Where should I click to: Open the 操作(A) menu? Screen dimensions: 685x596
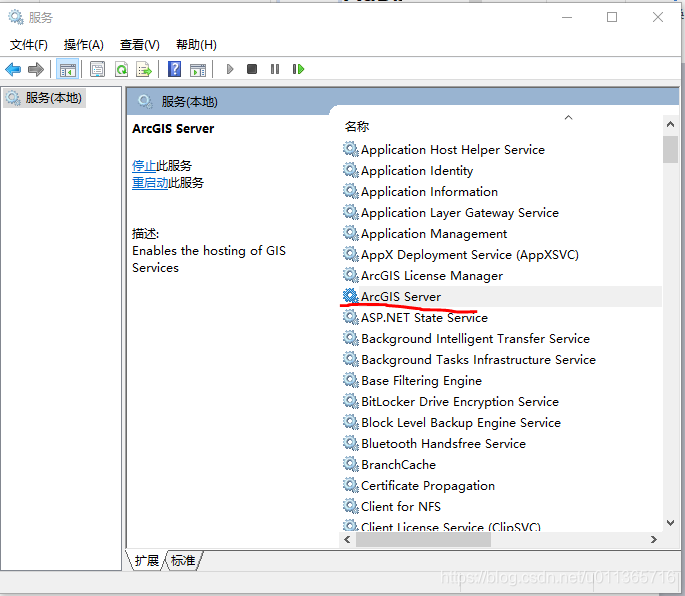pyautogui.click(x=83, y=45)
